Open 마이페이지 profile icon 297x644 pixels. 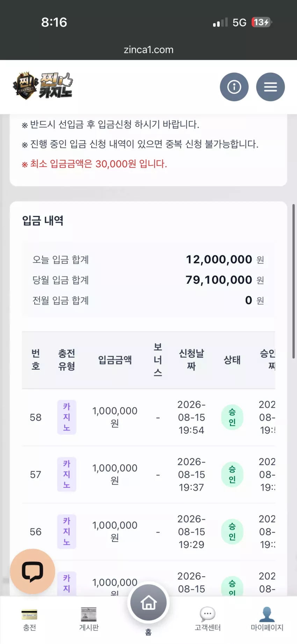tap(267, 620)
